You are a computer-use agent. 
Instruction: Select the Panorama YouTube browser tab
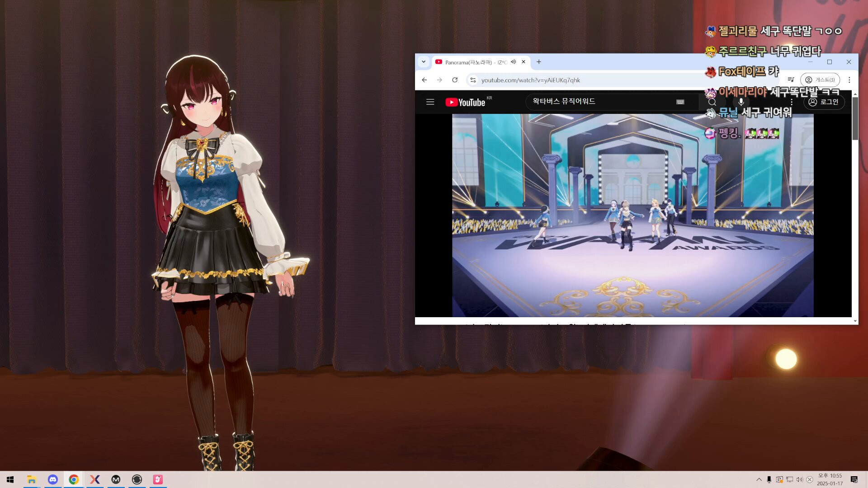(481, 62)
